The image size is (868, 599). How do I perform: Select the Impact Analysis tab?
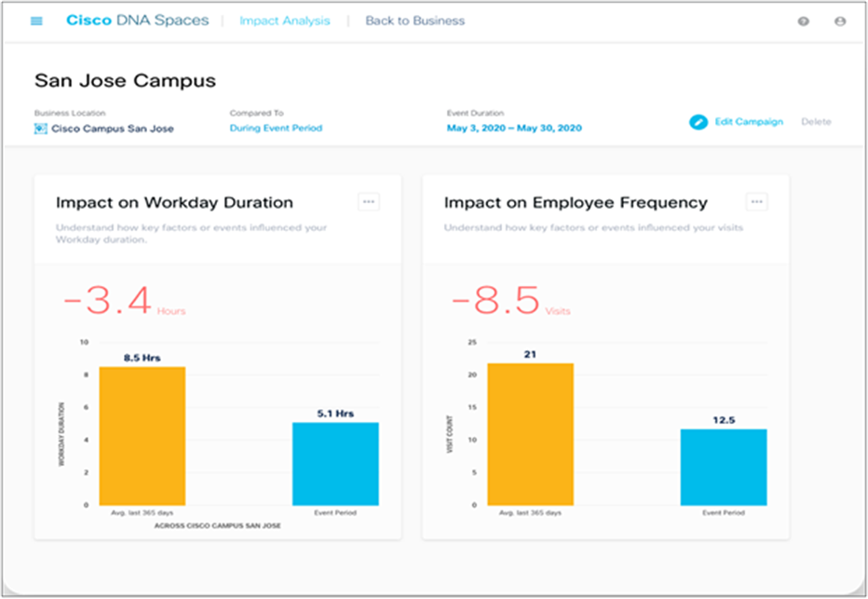[285, 21]
